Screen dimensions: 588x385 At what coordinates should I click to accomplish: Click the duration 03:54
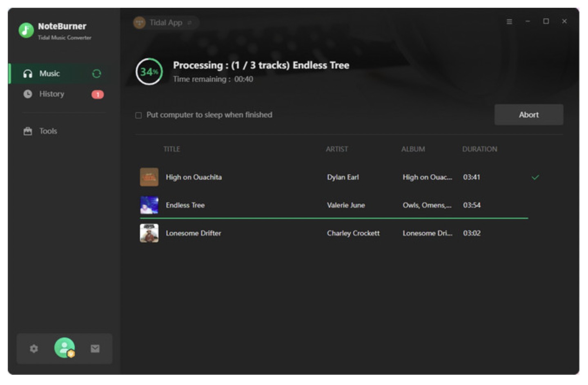point(472,205)
